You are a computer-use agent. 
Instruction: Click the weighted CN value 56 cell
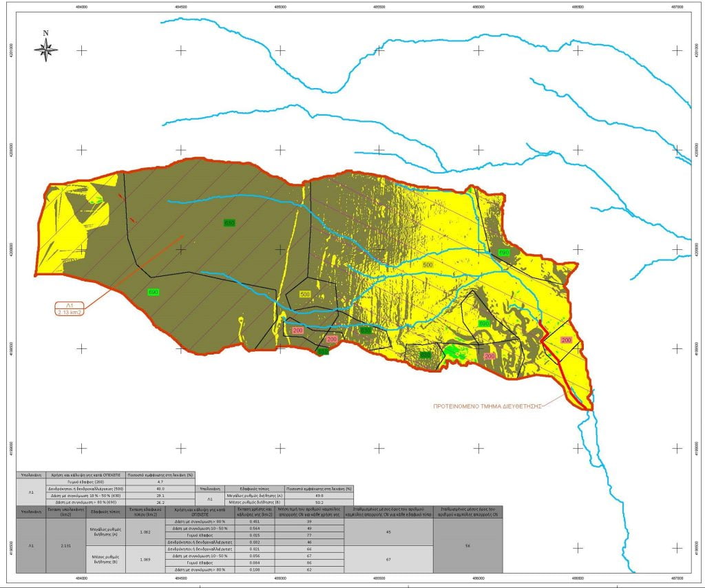[x=467, y=545]
